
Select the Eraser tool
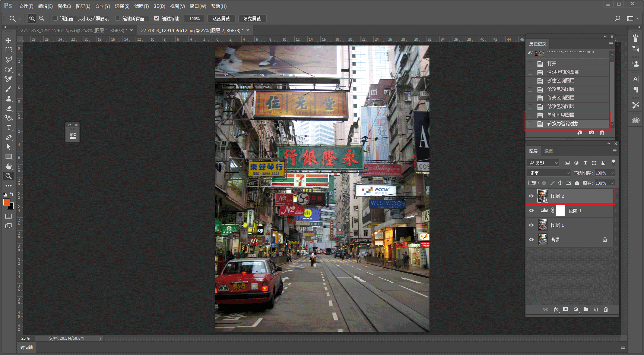point(9,108)
